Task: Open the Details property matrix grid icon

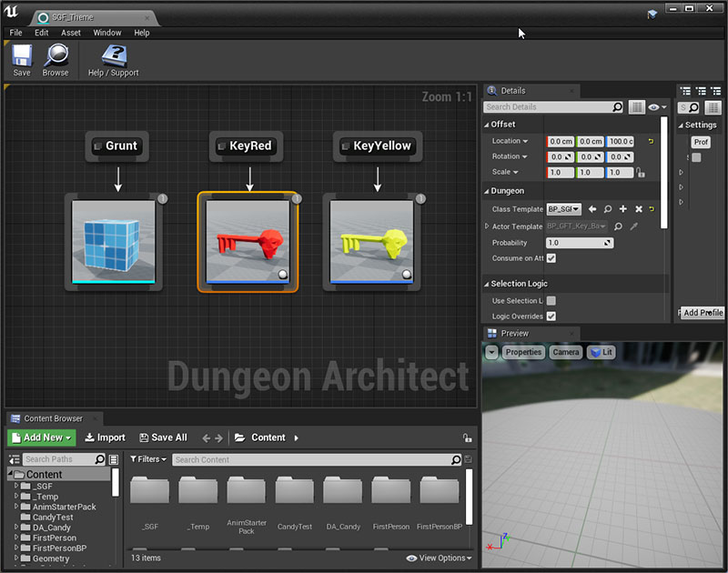Action: click(x=636, y=107)
